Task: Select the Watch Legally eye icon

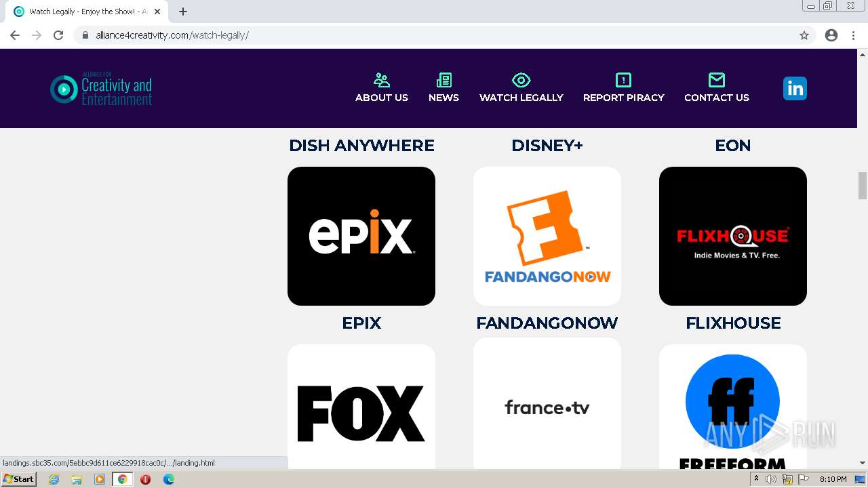Action: point(521,80)
